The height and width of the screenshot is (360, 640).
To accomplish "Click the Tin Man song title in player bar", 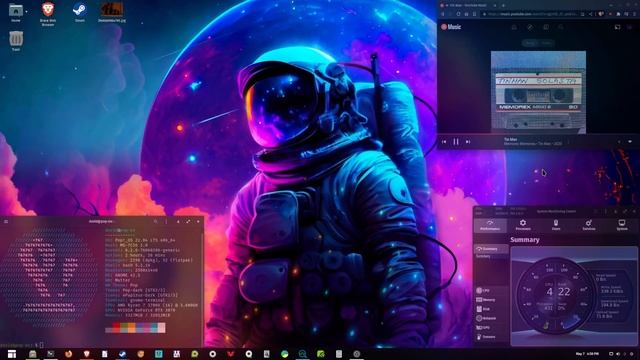I will point(510,140).
